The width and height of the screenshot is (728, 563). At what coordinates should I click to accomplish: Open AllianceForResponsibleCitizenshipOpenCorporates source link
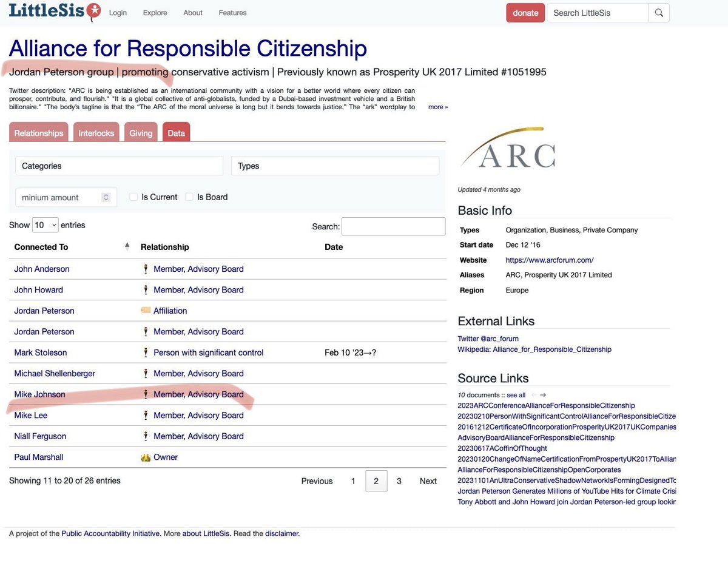pos(539,470)
